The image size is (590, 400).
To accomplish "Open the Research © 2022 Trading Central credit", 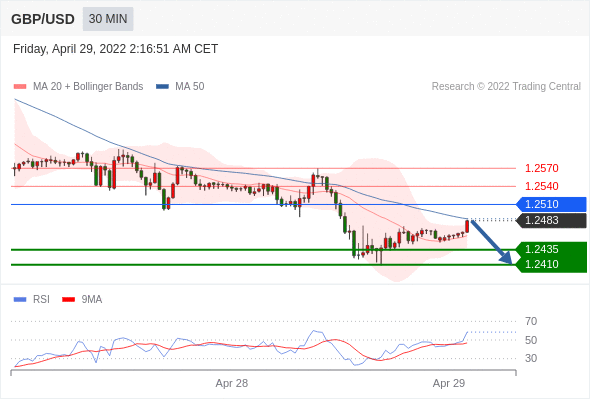I will coord(506,87).
